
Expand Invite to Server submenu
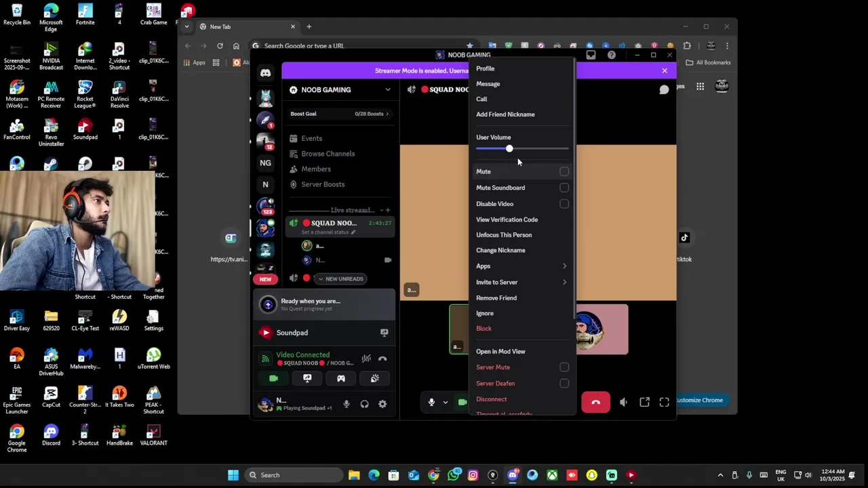[564, 282]
